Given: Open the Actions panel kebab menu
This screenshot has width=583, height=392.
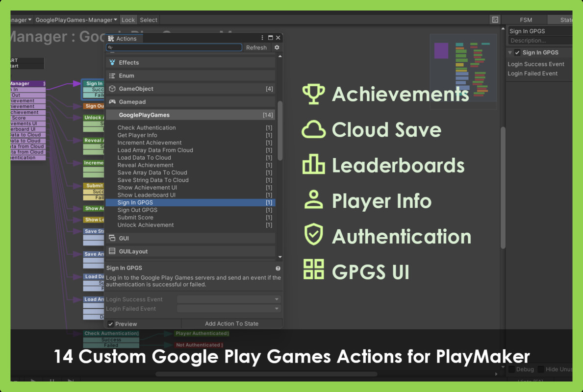Looking at the screenshot, I should pos(262,37).
